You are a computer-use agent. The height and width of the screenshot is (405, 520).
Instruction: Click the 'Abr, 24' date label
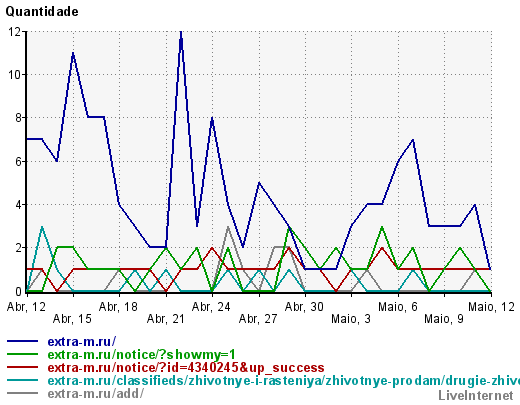pos(211,307)
